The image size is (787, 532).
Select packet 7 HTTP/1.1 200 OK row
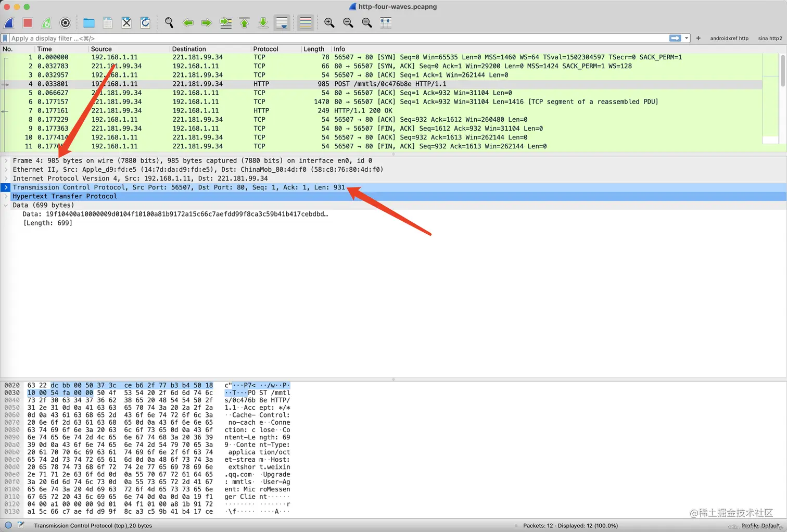[x=382, y=110]
